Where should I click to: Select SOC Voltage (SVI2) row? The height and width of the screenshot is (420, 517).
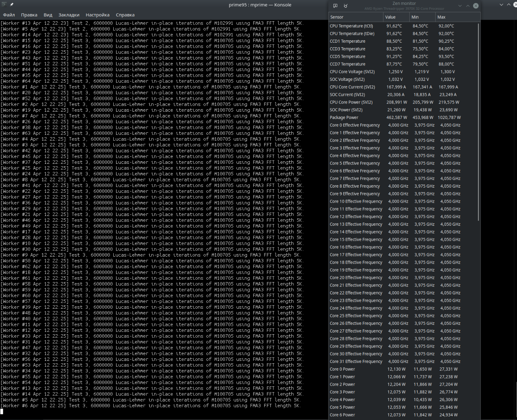pyautogui.click(x=403, y=79)
